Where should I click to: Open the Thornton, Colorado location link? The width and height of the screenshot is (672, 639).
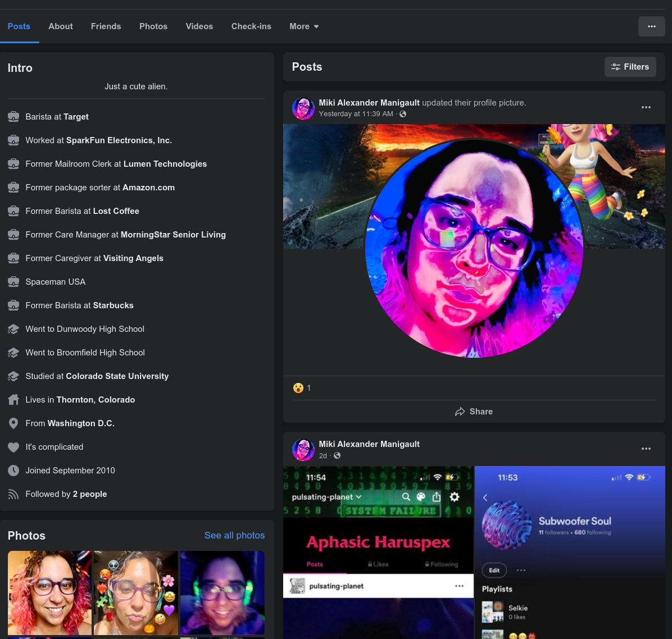(x=96, y=400)
